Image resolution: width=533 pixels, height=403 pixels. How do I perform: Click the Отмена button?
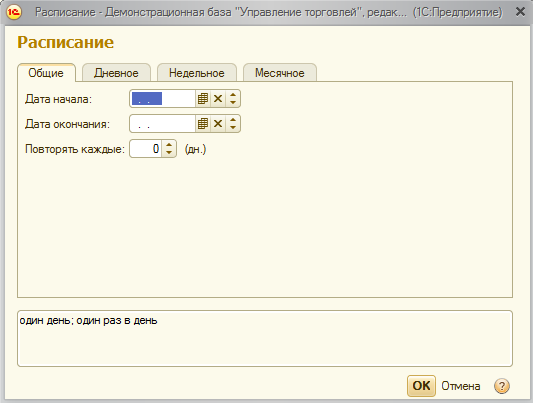point(461,386)
